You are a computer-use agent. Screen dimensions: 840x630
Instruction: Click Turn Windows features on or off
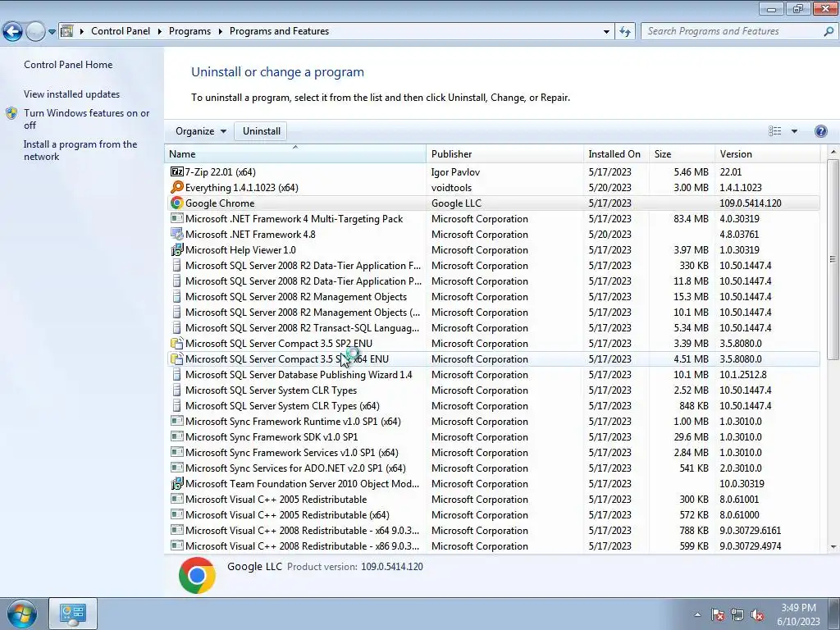point(86,120)
